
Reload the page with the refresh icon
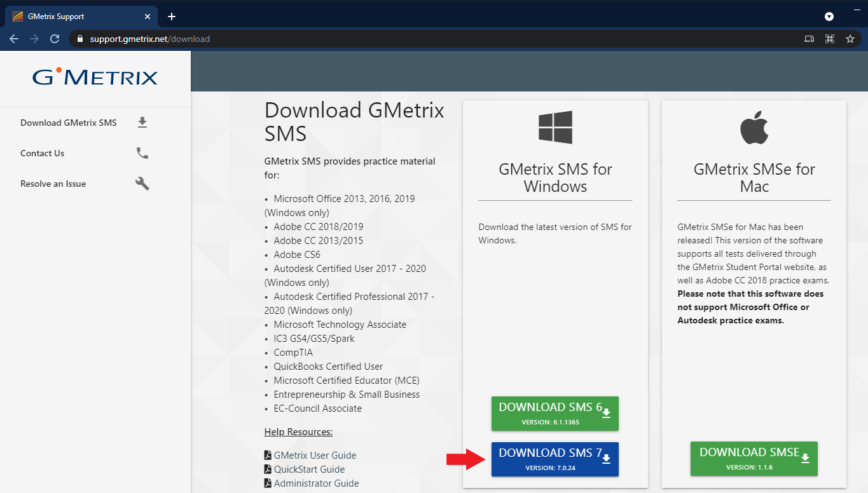pos(55,39)
